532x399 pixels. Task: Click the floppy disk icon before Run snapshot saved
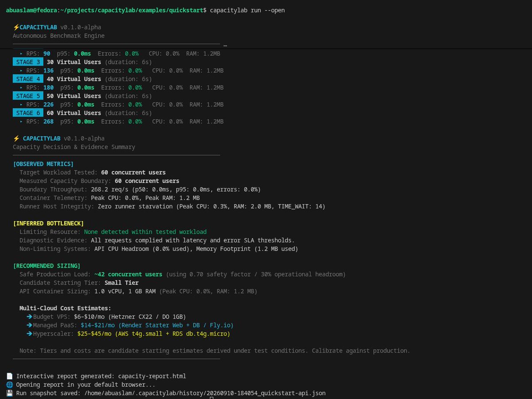tap(9, 393)
